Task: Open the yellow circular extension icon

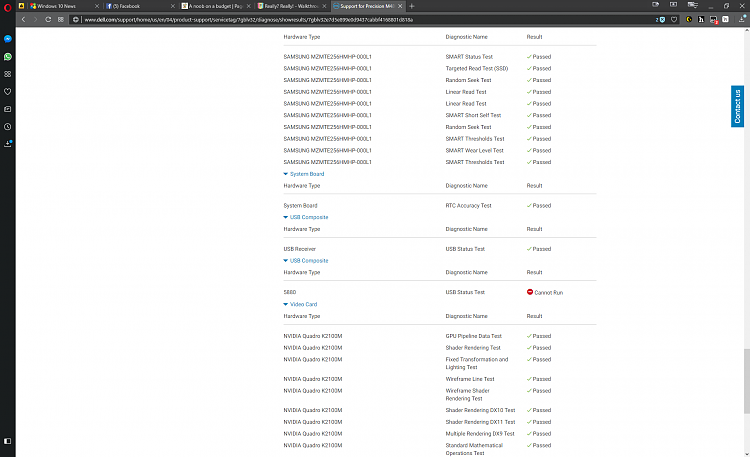Action: point(689,20)
